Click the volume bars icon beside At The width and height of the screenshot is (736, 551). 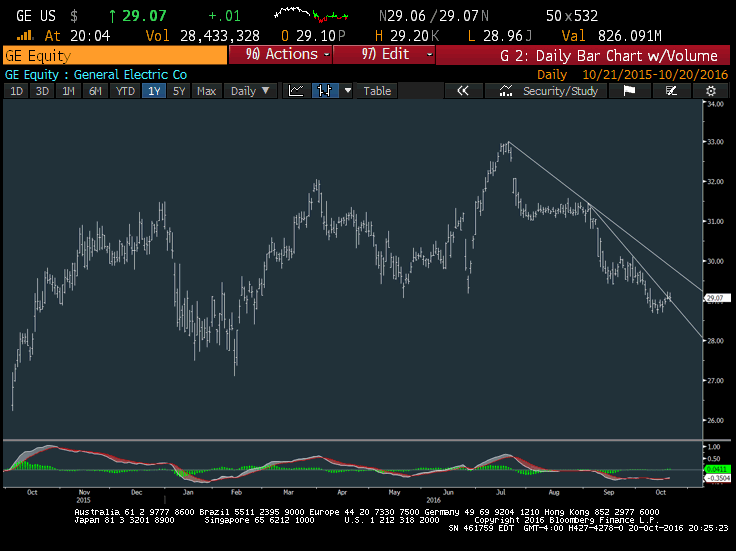tap(25, 35)
